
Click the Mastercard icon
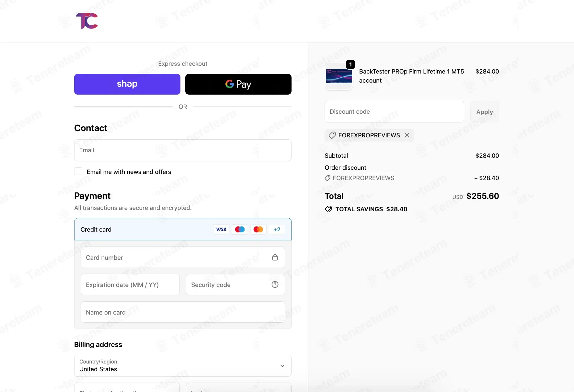258,229
